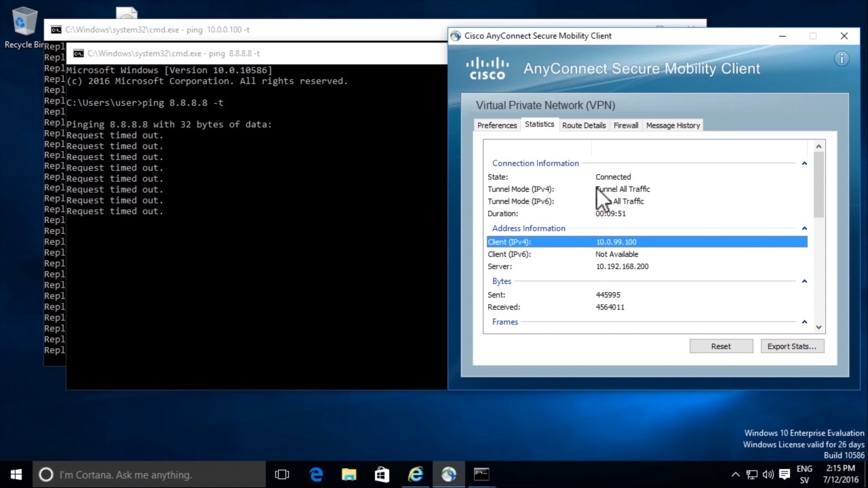This screenshot has height=488, width=868.
Task: Open the volume tray icon
Action: 768,474
